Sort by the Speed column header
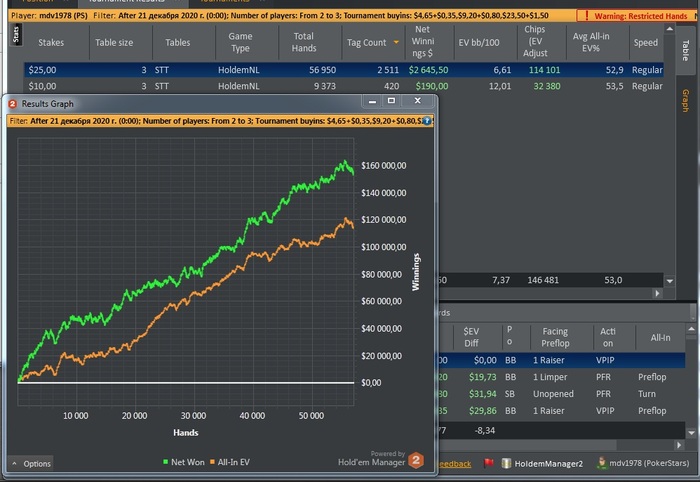The image size is (700, 482). (x=646, y=42)
